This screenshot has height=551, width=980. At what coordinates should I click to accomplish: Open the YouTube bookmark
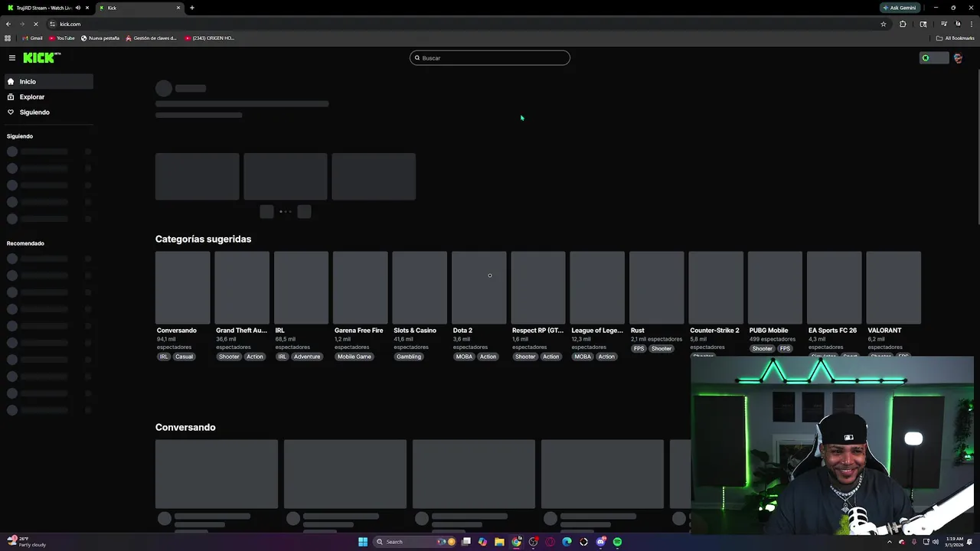pyautogui.click(x=62, y=38)
